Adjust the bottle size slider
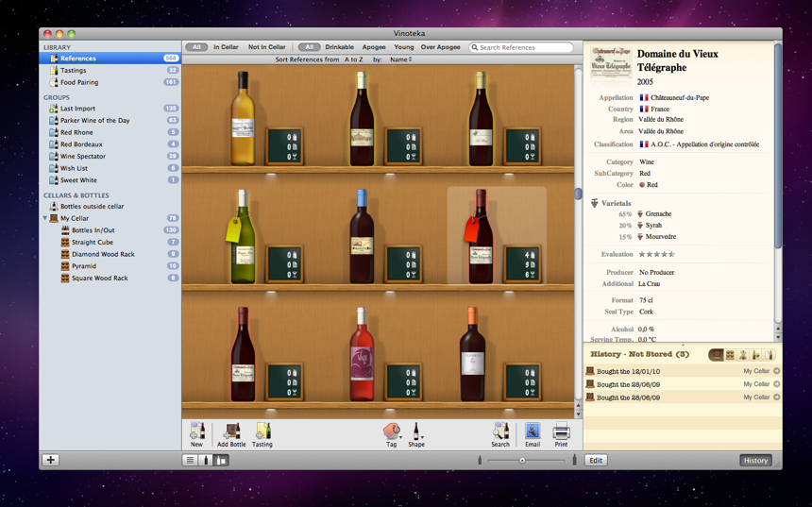812x507 pixels. click(x=522, y=460)
